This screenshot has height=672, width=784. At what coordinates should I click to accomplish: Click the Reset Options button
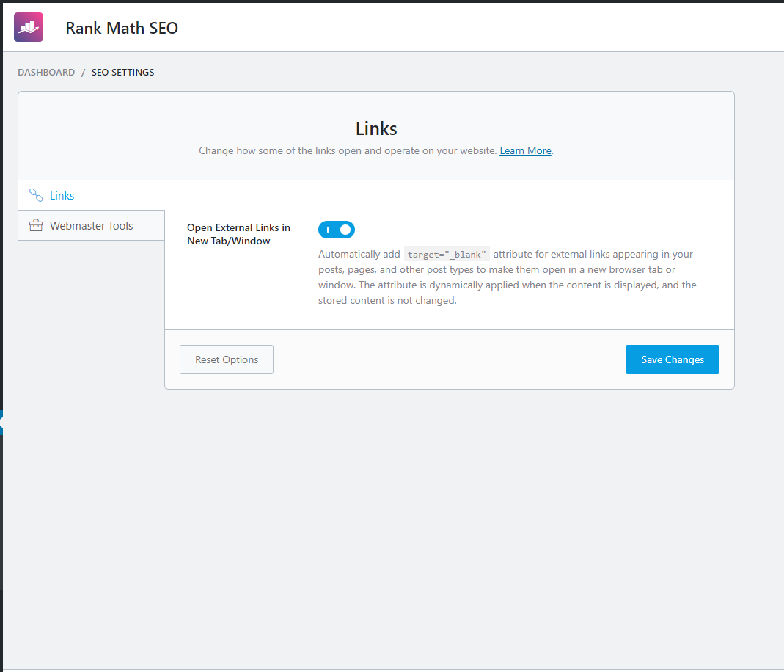coord(227,359)
